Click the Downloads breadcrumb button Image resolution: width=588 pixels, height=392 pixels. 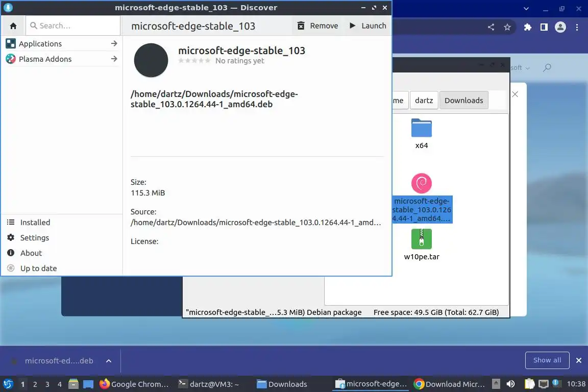[x=464, y=100]
